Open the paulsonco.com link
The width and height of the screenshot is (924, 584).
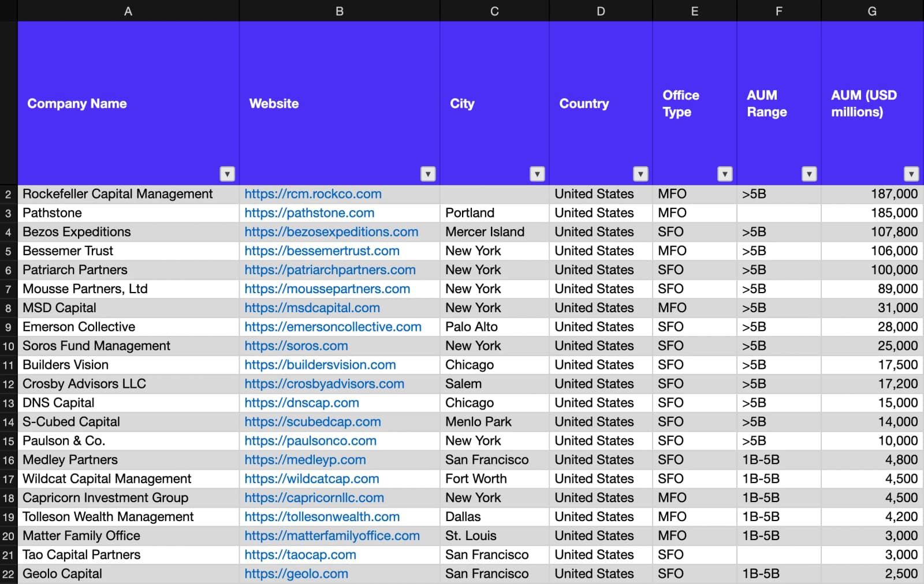click(311, 441)
